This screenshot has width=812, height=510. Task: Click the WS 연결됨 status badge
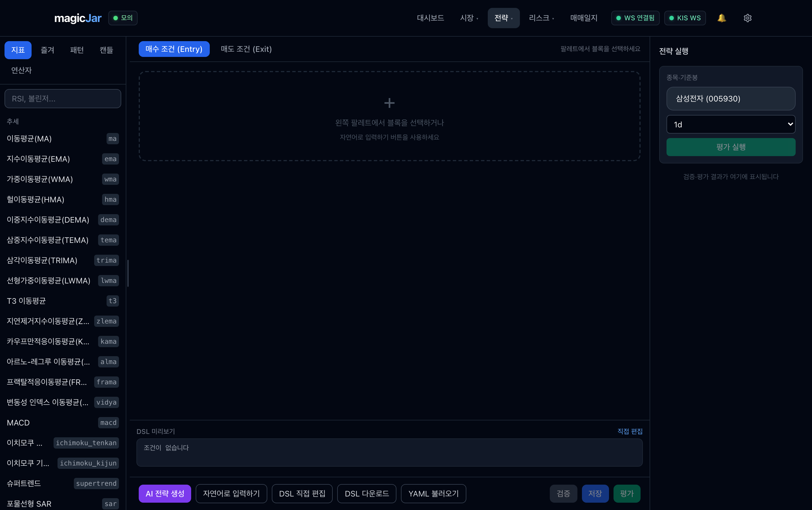(x=635, y=18)
